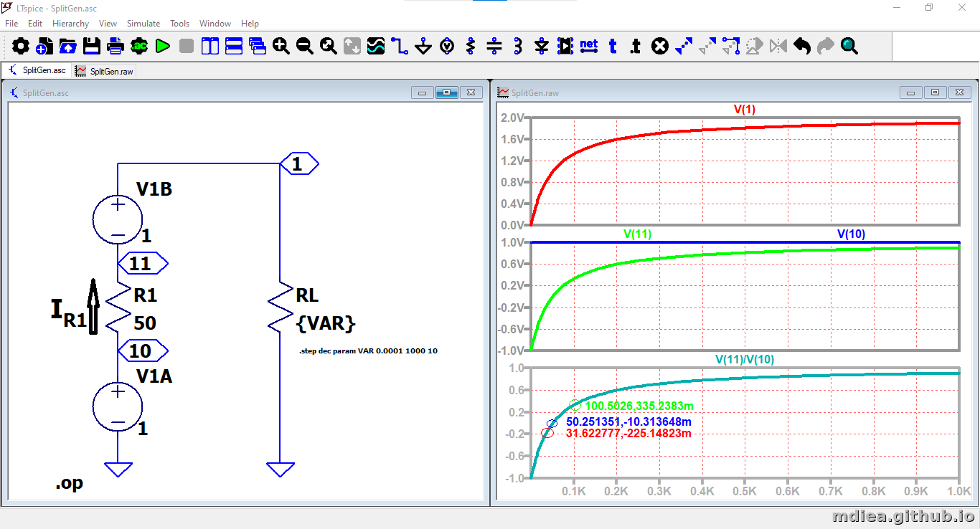
Task: Open the Tools menu
Action: pos(180,24)
